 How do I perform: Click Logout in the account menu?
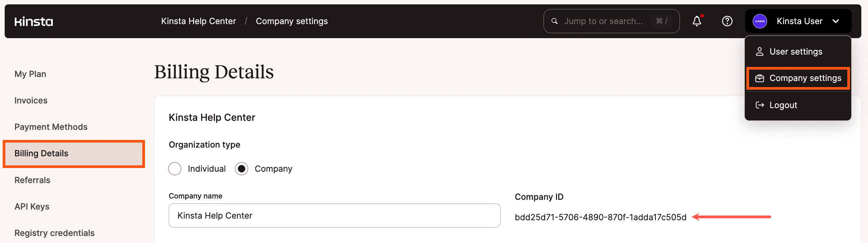783,105
